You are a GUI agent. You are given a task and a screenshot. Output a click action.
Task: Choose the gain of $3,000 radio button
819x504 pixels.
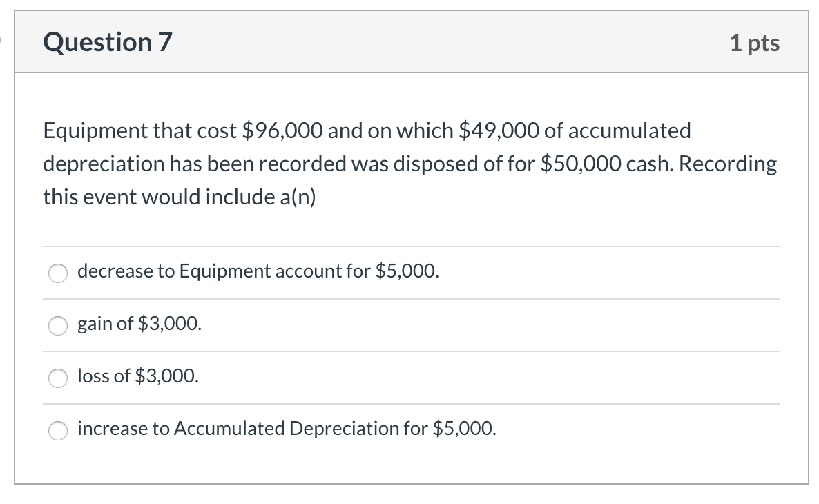pos(58,325)
